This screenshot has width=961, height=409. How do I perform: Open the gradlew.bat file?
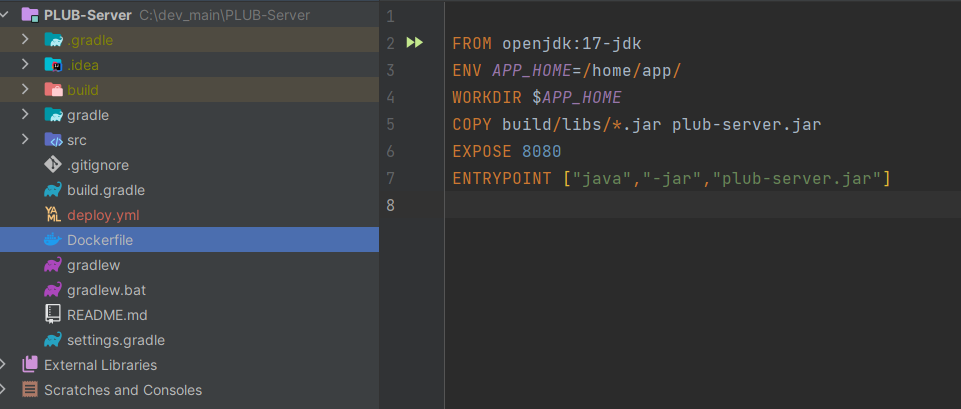pyautogui.click(x=107, y=291)
